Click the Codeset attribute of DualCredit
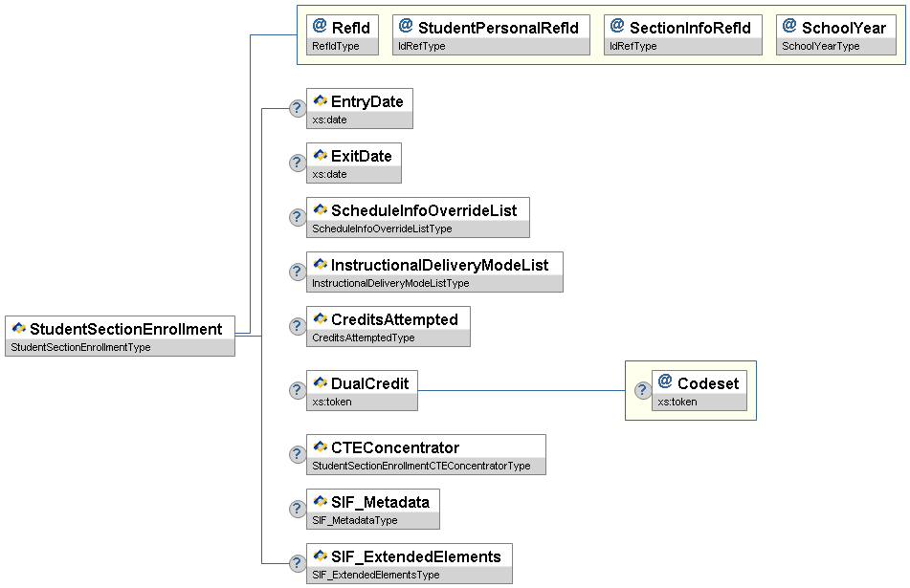 [699, 390]
